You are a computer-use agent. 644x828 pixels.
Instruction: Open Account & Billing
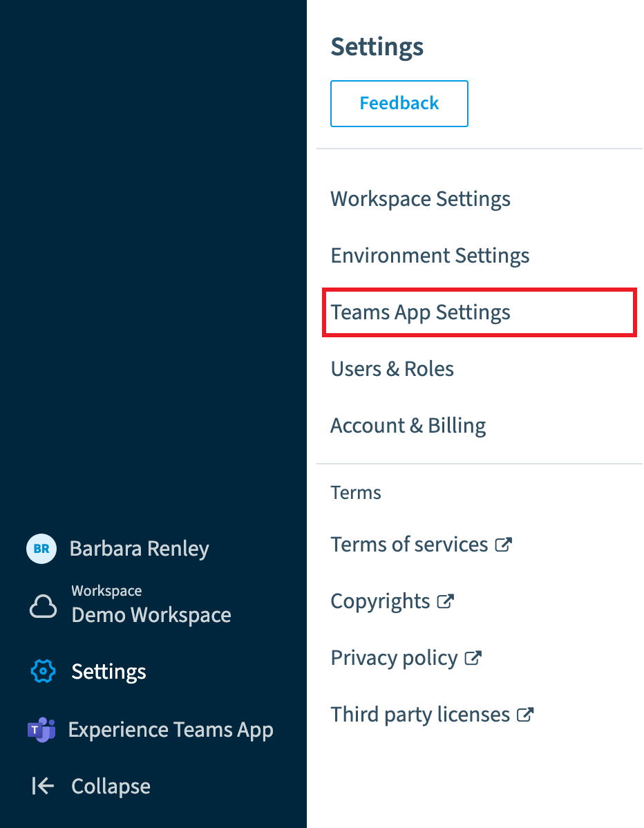pos(408,426)
